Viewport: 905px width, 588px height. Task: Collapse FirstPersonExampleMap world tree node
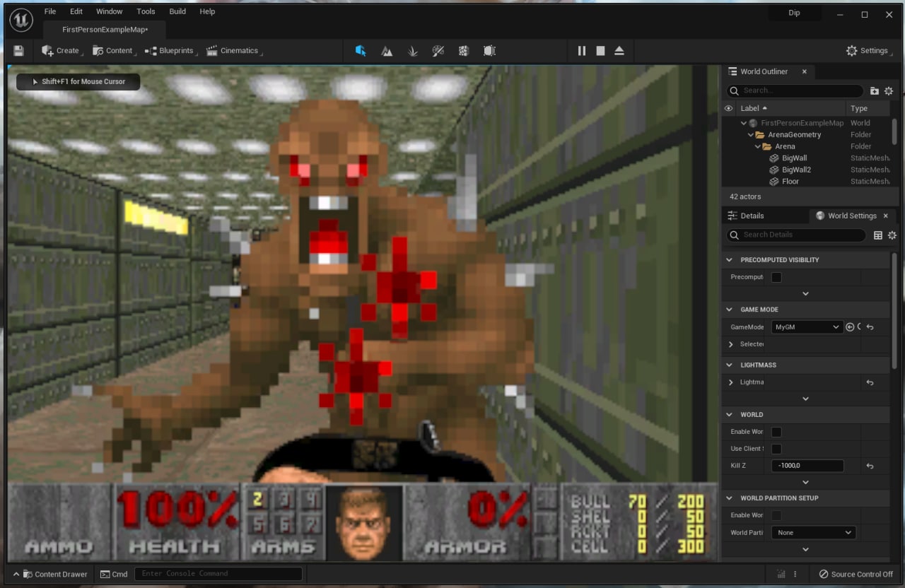click(x=744, y=123)
